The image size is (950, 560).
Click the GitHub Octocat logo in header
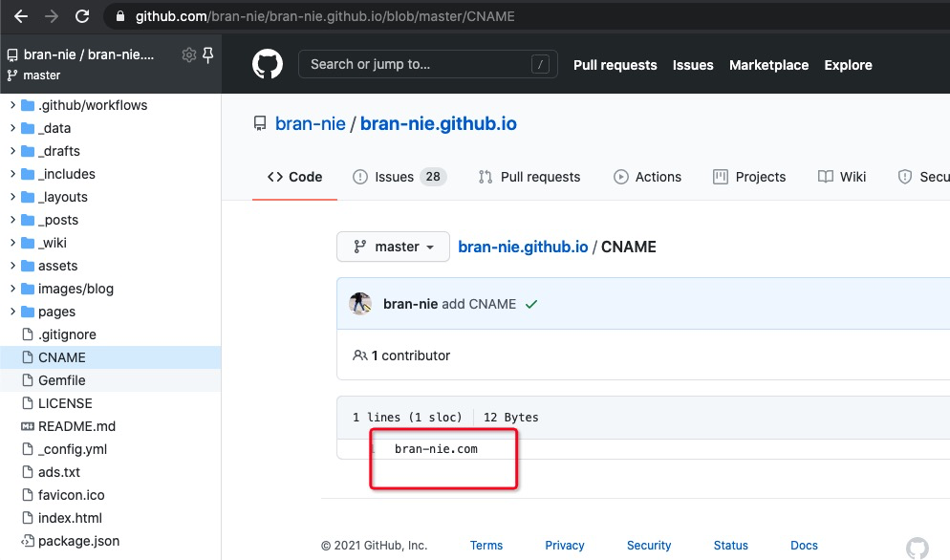[x=268, y=65]
